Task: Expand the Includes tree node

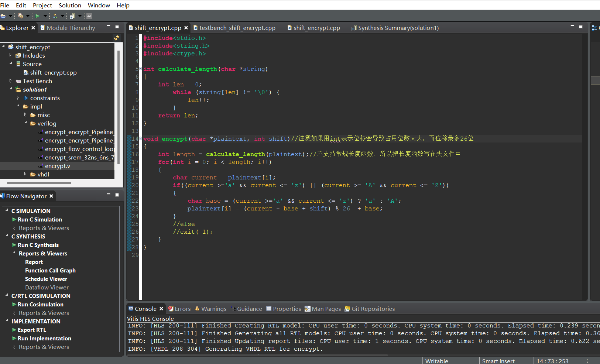Action: pos(10,55)
